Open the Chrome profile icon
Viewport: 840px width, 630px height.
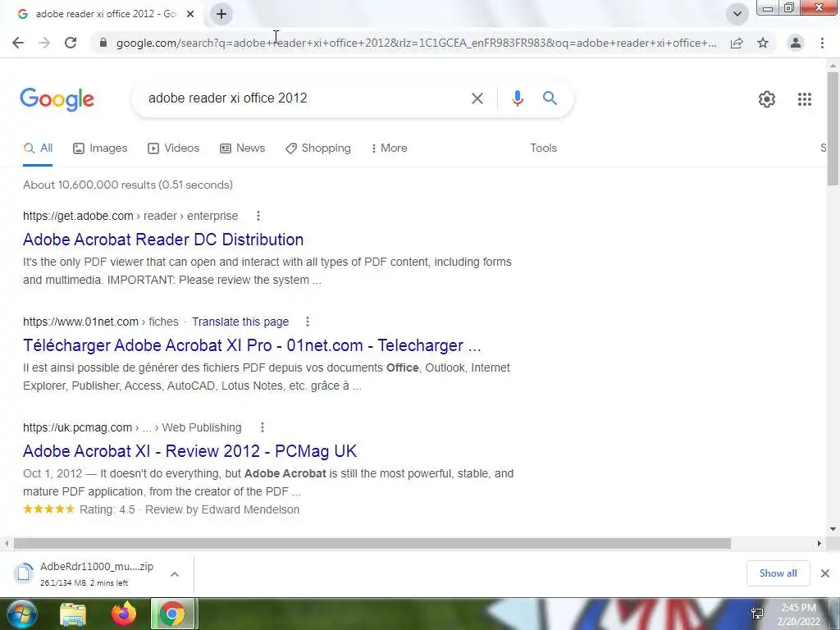tap(796, 43)
